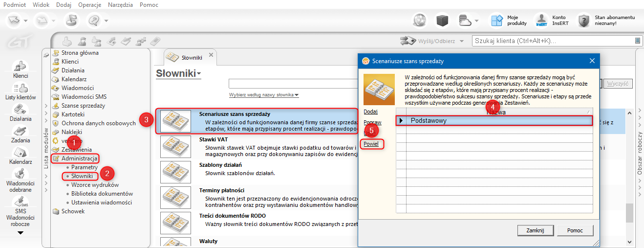
Task: Select Wiadomości in module tree
Action: click(x=77, y=88)
